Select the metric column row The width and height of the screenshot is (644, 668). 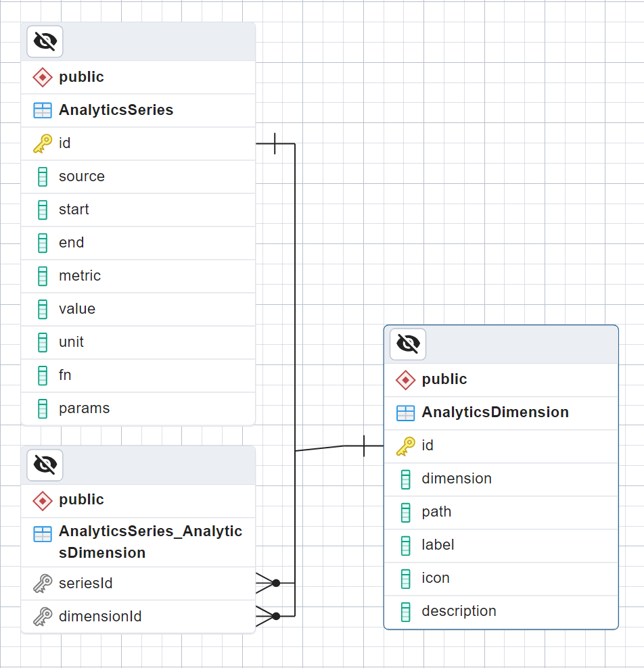[x=80, y=276]
